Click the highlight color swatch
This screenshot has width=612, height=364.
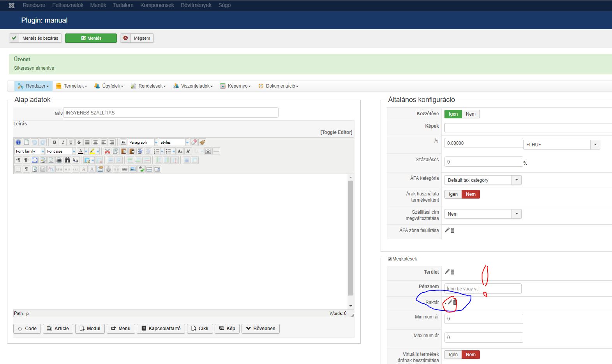pos(92,151)
